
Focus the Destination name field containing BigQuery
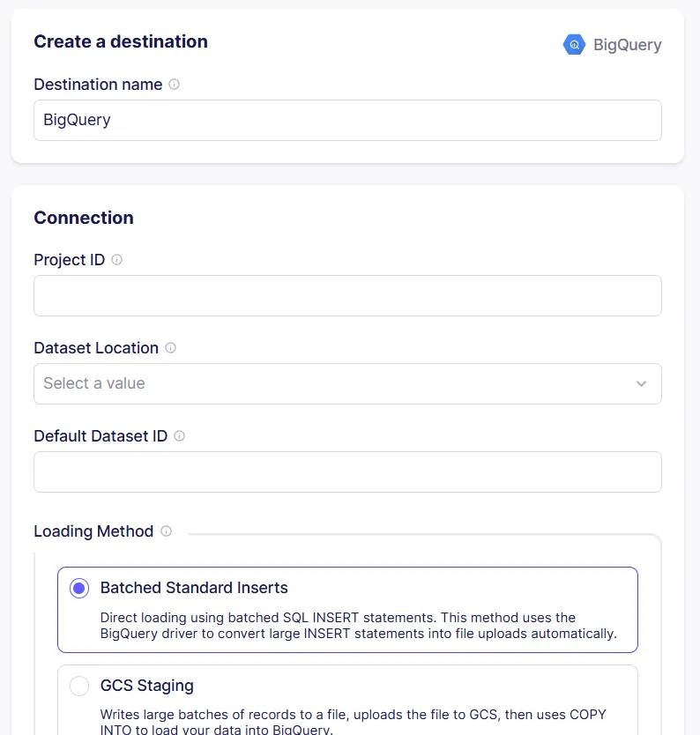[x=347, y=120]
